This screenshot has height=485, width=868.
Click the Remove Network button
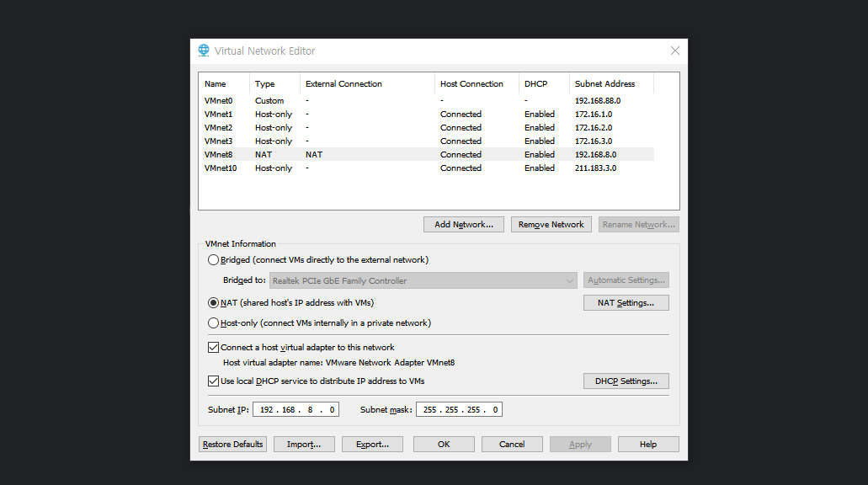551,224
